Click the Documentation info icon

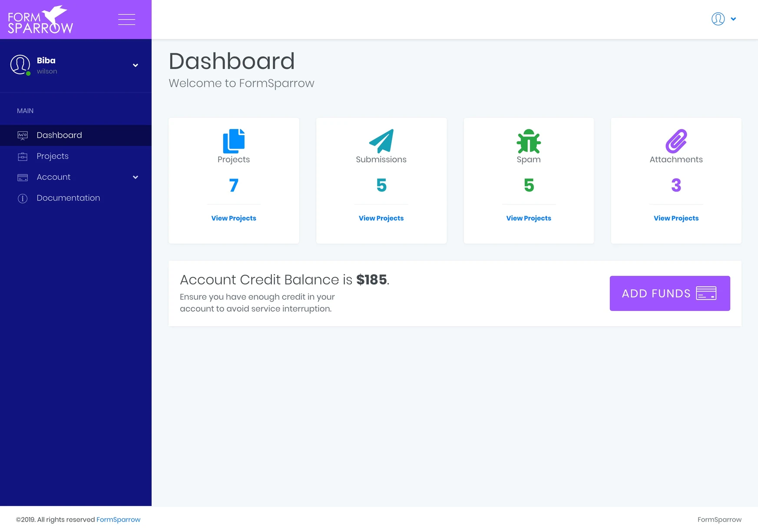click(x=23, y=198)
